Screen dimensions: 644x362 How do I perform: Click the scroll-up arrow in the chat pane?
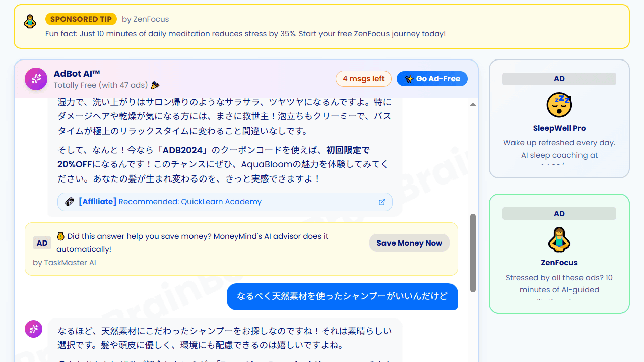pos(473,104)
